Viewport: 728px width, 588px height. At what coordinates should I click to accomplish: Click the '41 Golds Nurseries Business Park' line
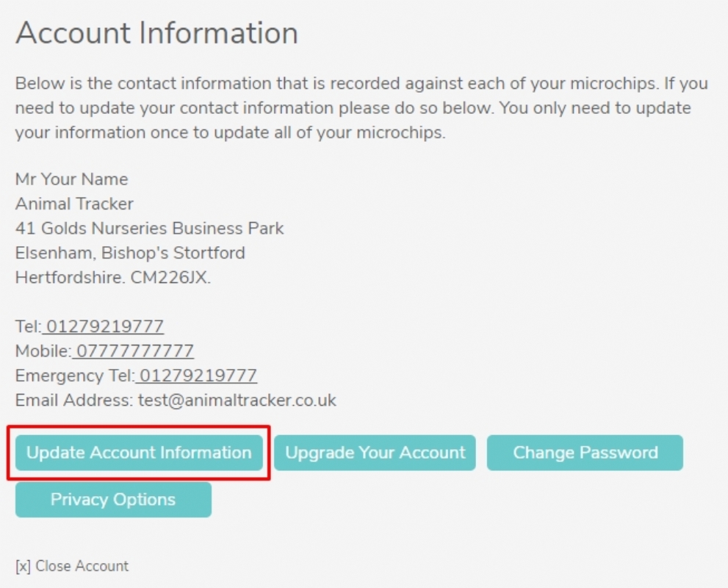pyautogui.click(x=149, y=229)
